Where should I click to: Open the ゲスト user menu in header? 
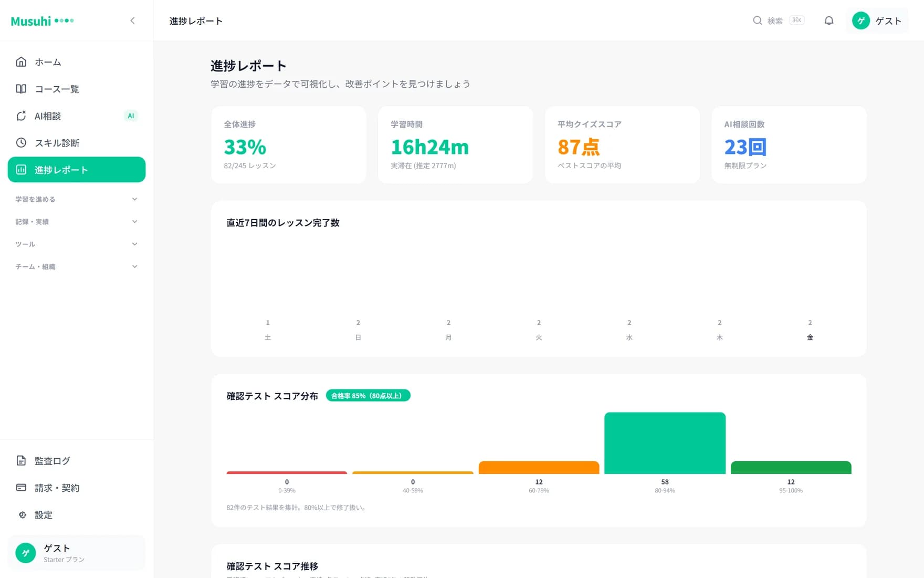(877, 20)
